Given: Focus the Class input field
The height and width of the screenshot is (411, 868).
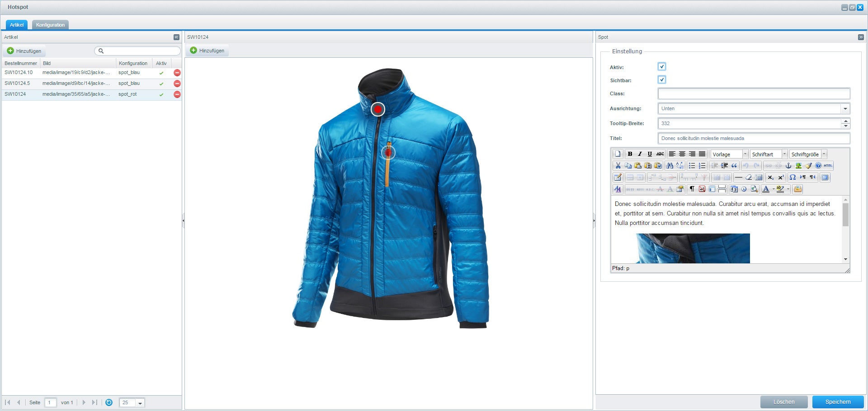Looking at the screenshot, I should tap(754, 93).
